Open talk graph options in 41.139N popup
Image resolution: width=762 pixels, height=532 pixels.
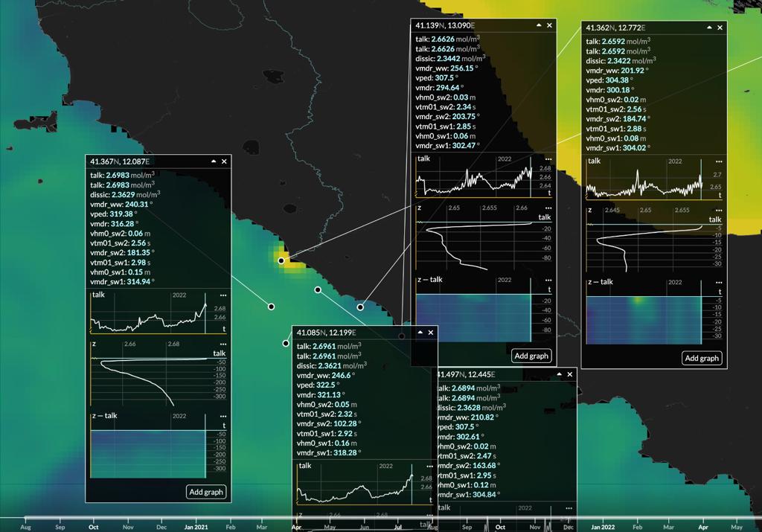click(x=548, y=158)
